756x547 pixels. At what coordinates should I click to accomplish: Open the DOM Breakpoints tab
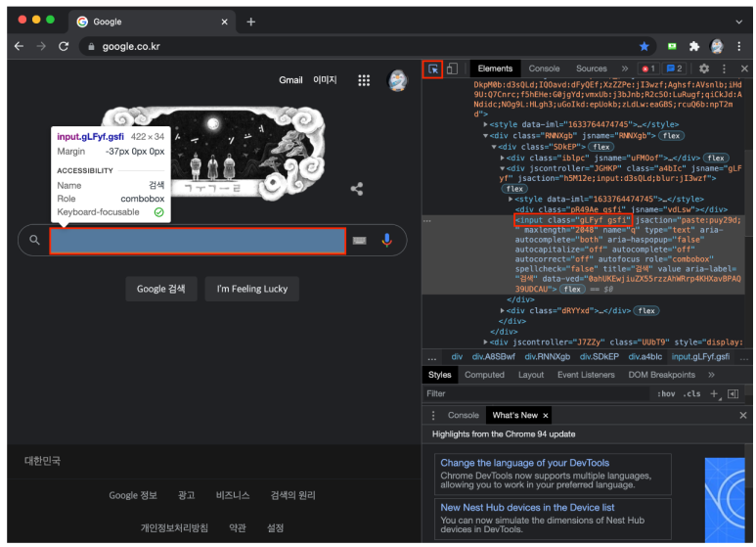pos(661,375)
